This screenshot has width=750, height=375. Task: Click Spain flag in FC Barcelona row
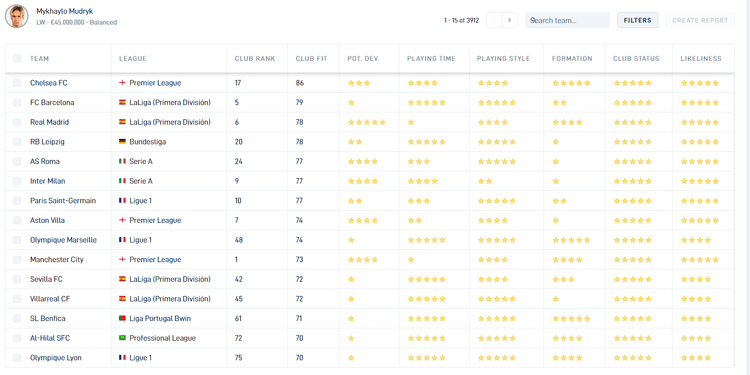pyautogui.click(x=122, y=102)
